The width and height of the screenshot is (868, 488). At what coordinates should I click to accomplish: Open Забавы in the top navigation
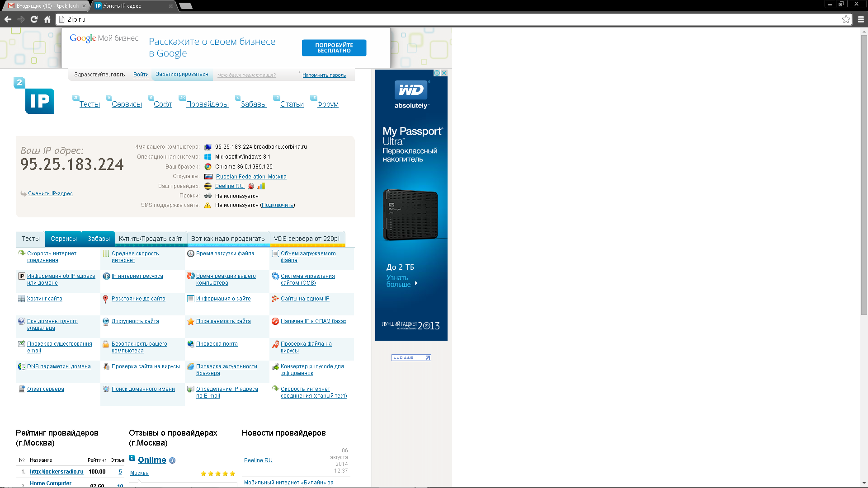pos(254,104)
